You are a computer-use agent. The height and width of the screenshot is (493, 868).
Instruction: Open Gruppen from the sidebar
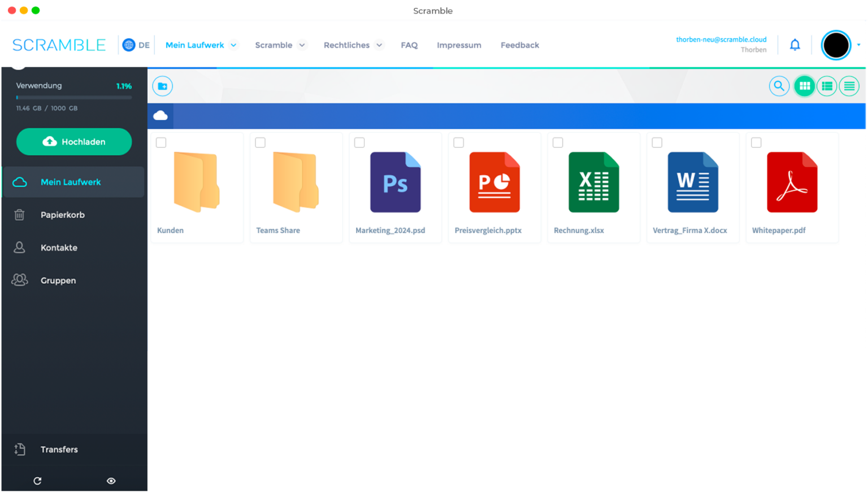pyautogui.click(x=58, y=280)
